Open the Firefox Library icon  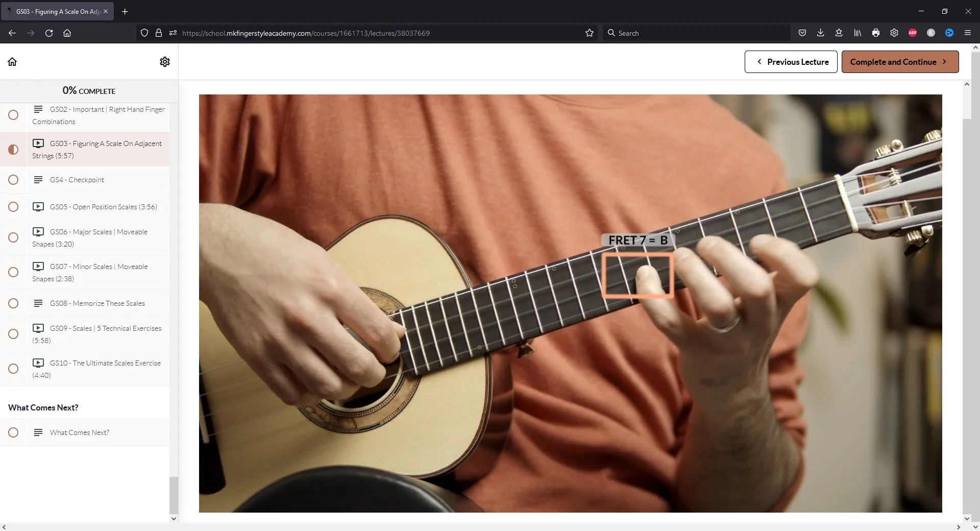point(857,33)
